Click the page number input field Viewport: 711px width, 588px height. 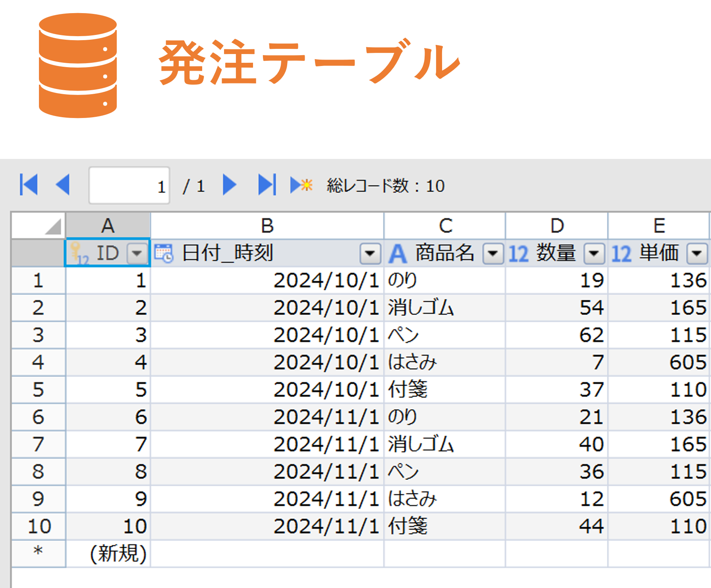[129, 185]
